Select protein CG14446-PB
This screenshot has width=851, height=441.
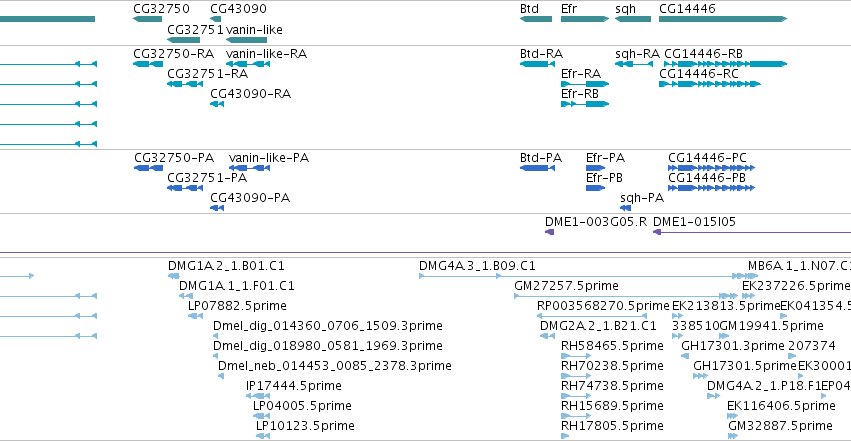[712, 188]
